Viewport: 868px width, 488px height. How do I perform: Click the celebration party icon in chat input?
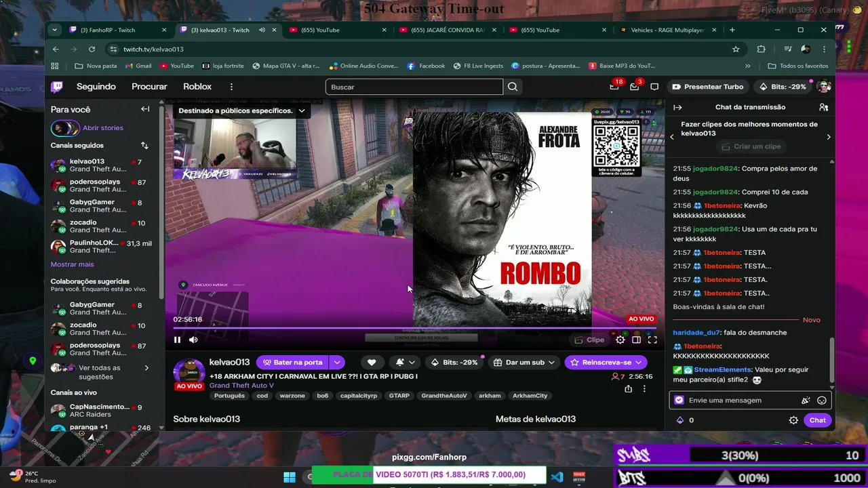(806, 401)
